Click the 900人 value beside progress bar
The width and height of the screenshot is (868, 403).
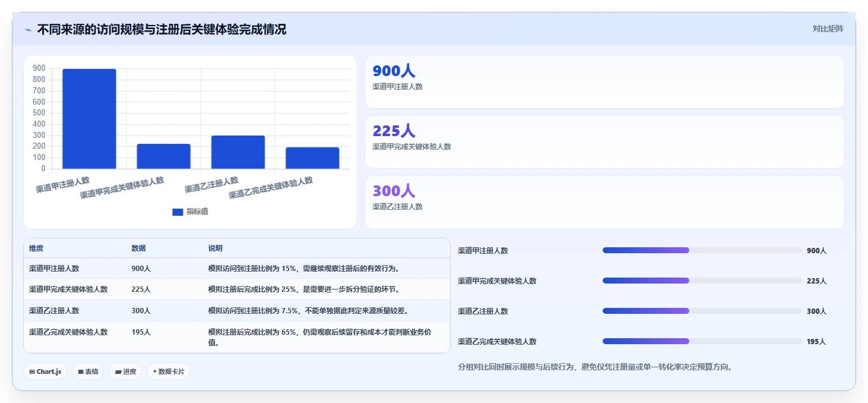pyautogui.click(x=816, y=251)
